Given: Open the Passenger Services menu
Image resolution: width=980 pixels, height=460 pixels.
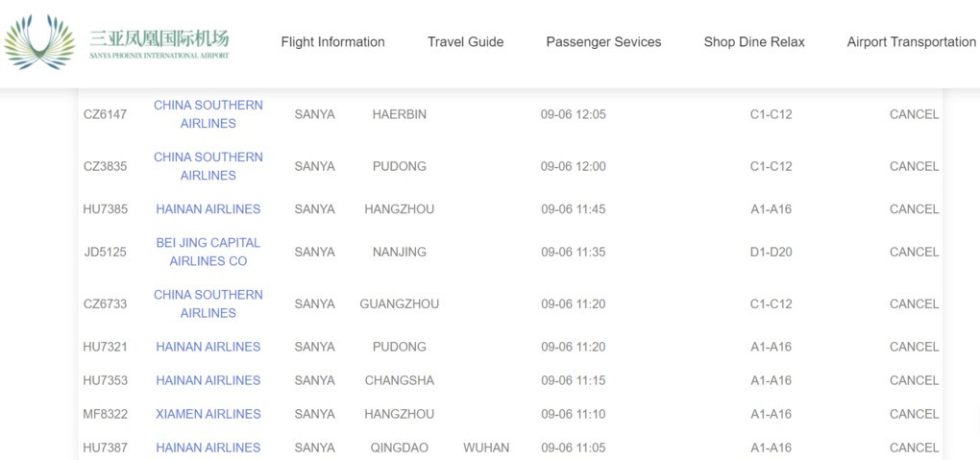Looking at the screenshot, I should tap(603, 42).
